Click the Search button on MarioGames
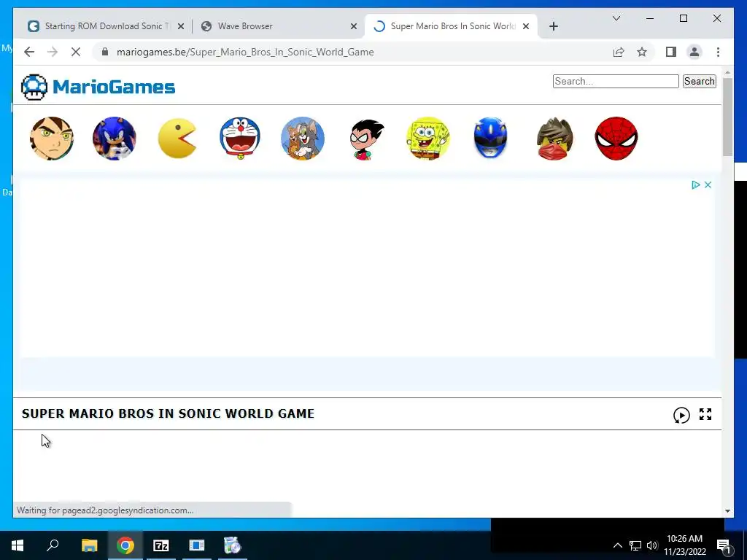Viewport: 747px width, 560px height. [x=699, y=82]
